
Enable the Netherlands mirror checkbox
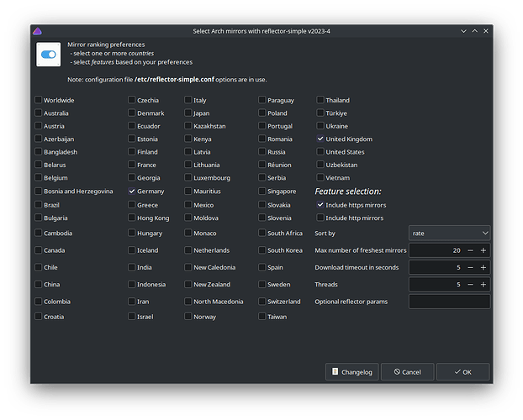[188, 250]
